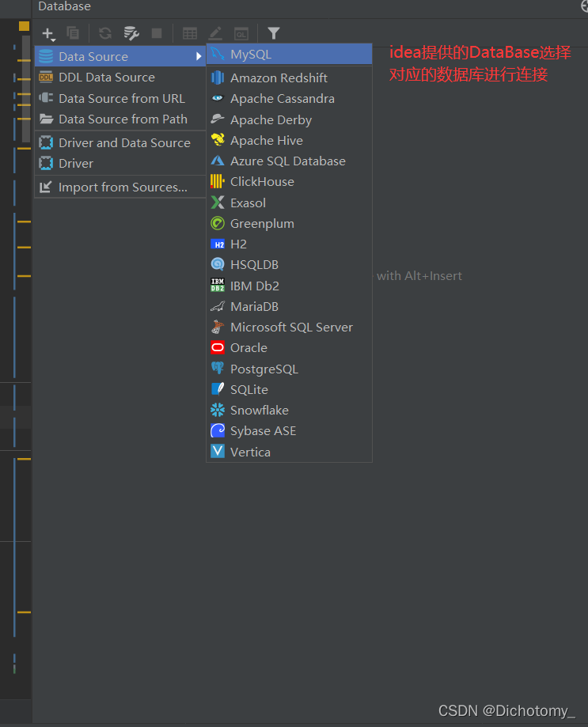588x727 pixels.
Task: Select ClickHouse data source
Action: pos(290,182)
